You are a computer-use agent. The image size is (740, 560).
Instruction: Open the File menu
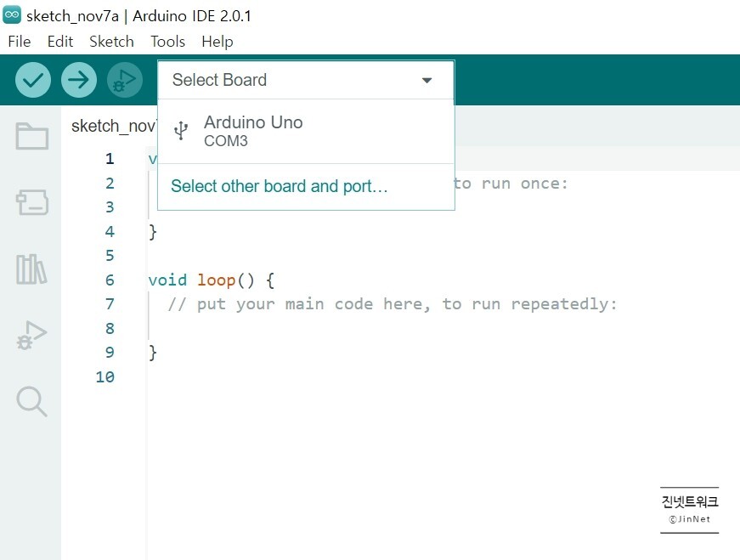(x=20, y=42)
